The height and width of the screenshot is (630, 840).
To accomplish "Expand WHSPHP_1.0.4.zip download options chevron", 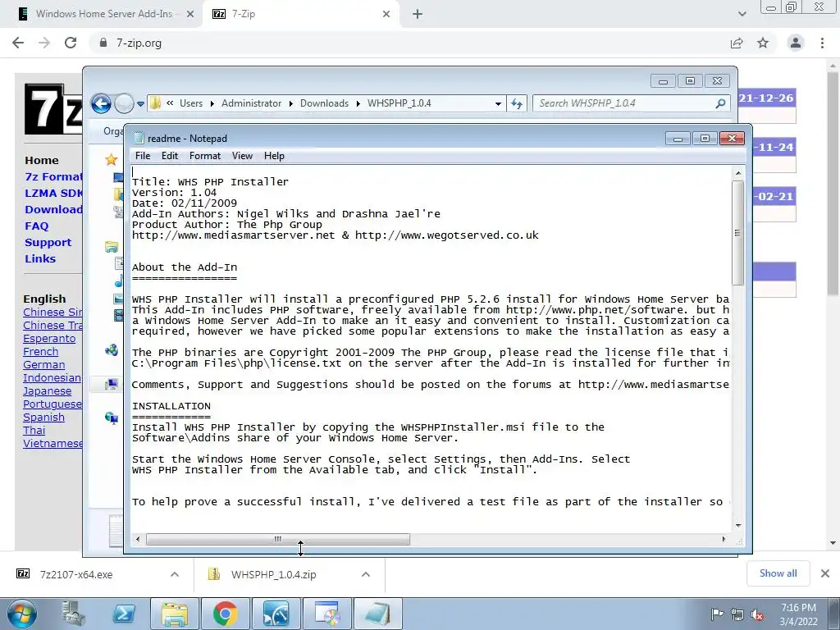I will point(366,574).
